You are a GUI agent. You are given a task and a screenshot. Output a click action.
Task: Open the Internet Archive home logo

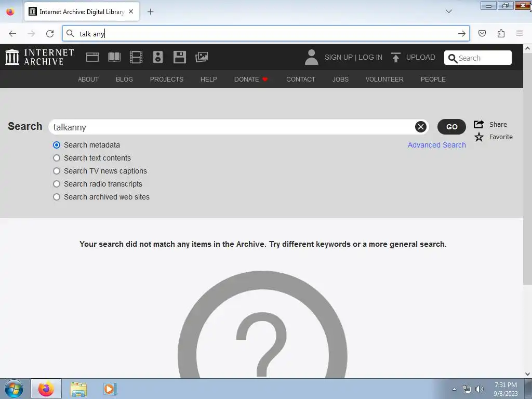pyautogui.click(x=39, y=57)
